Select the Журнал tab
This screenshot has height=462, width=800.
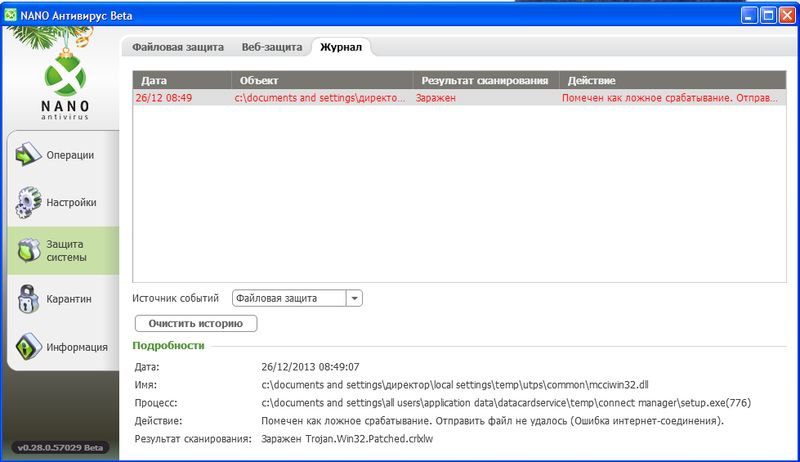tap(342, 47)
